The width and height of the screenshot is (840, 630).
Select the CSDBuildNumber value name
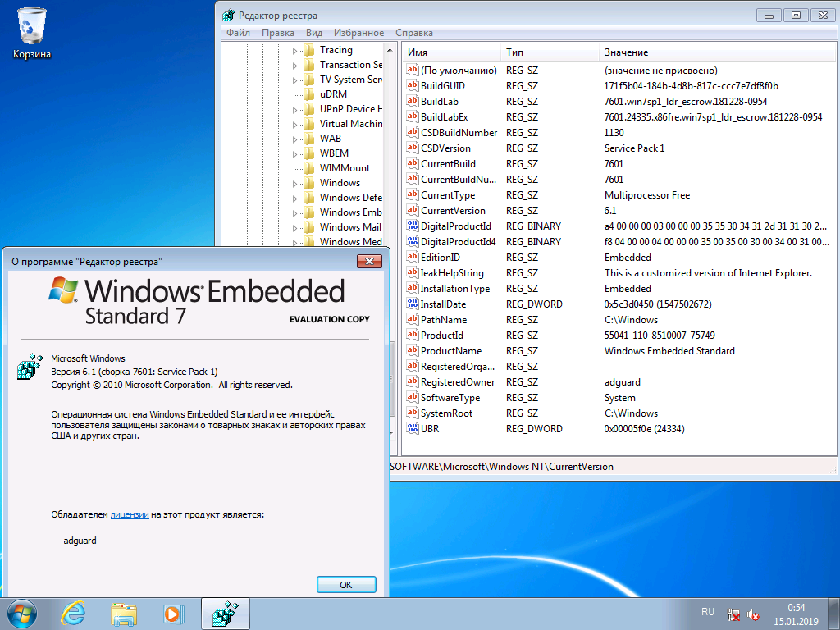(x=459, y=132)
